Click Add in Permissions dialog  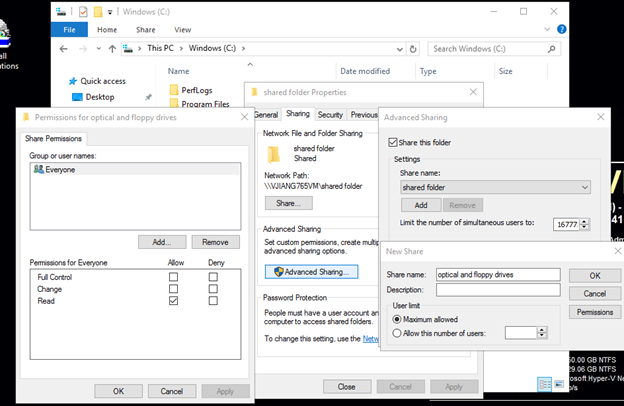tap(162, 242)
